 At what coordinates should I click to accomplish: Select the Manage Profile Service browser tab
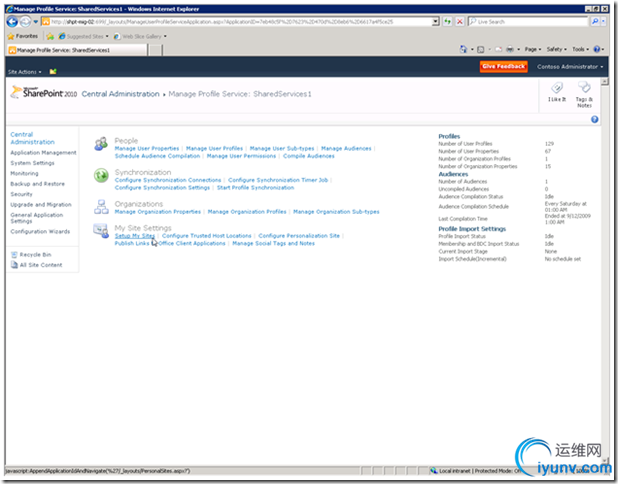(77, 50)
